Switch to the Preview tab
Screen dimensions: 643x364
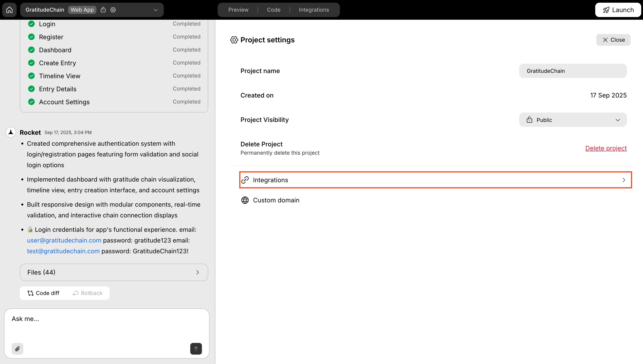click(238, 10)
